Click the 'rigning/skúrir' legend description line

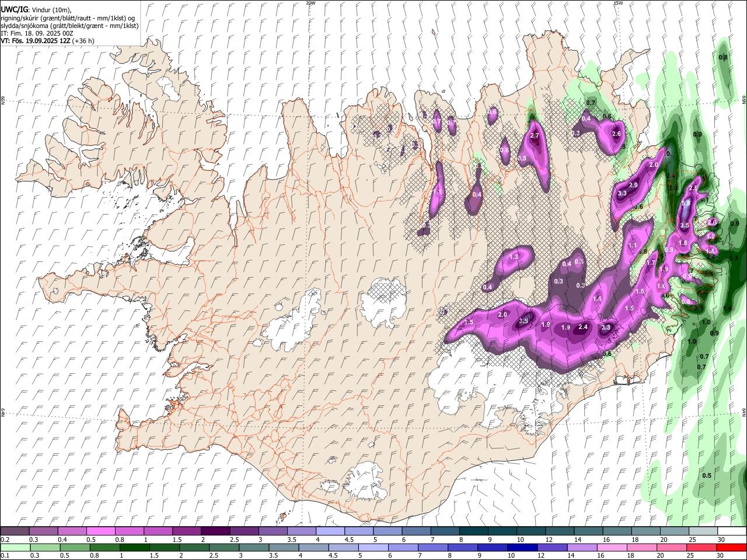[x=68, y=18]
